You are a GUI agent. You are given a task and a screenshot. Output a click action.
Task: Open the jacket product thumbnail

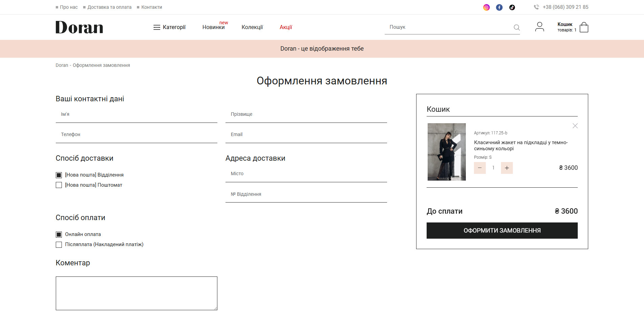tap(447, 152)
